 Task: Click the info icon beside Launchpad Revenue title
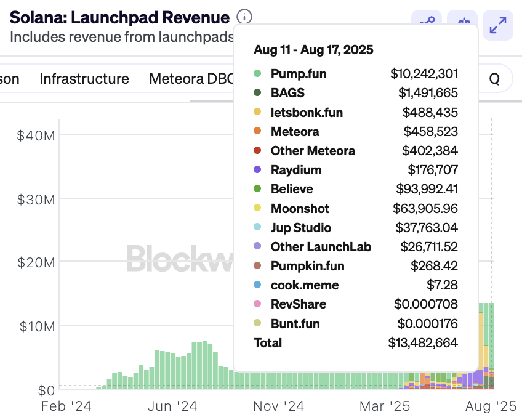click(x=244, y=17)
